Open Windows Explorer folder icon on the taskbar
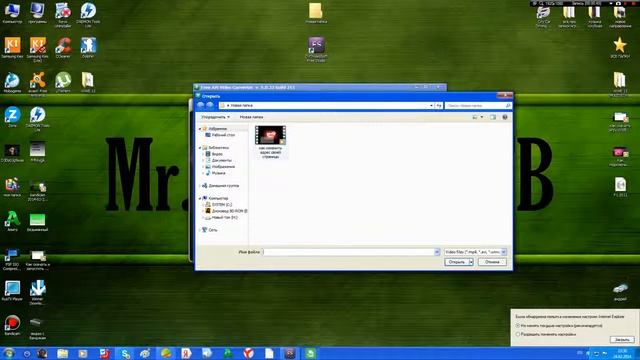Screen dimensions: 640x360 pos(62,353)
